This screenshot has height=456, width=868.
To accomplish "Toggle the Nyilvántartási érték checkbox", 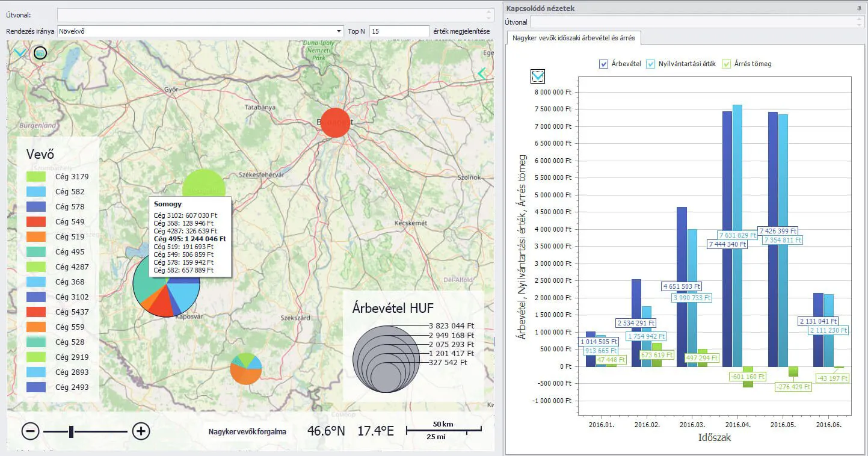I will click(650, 64).
